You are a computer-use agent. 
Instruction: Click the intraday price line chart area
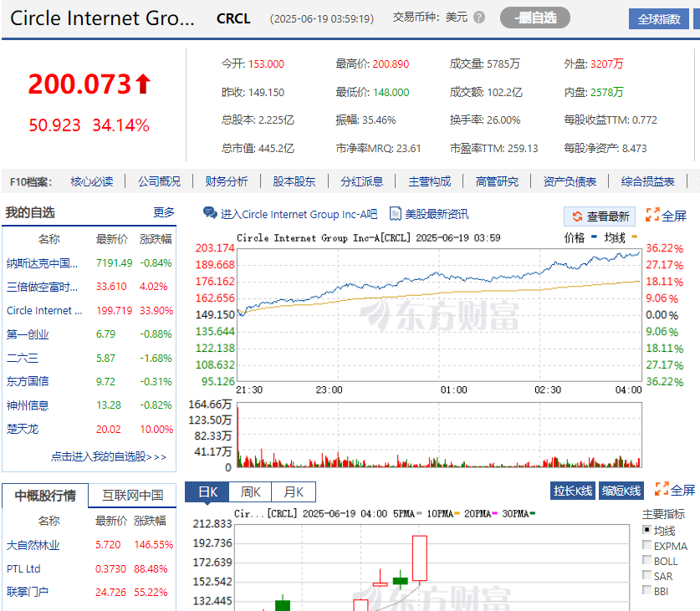(x=439, y=315)
